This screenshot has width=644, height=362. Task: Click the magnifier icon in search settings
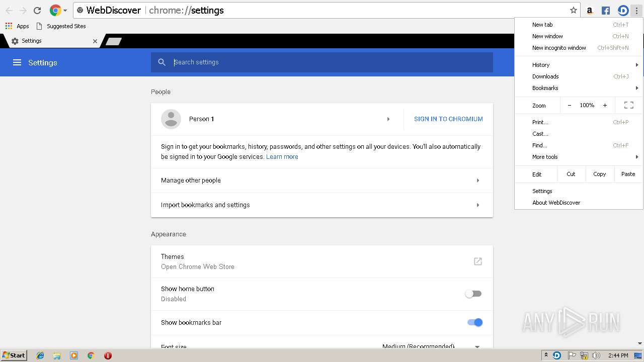coord(162,62)
